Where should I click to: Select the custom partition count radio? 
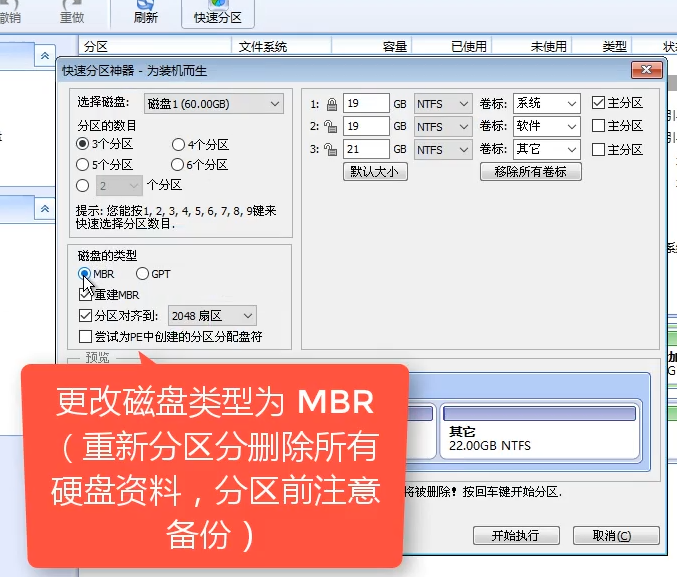(x=82, y=186)
